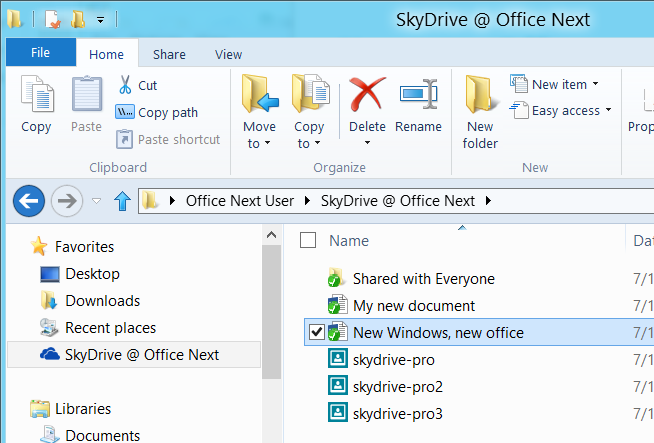Switch to the Home ribbon tab
This screenshot has width=654, height=443.
106,54
